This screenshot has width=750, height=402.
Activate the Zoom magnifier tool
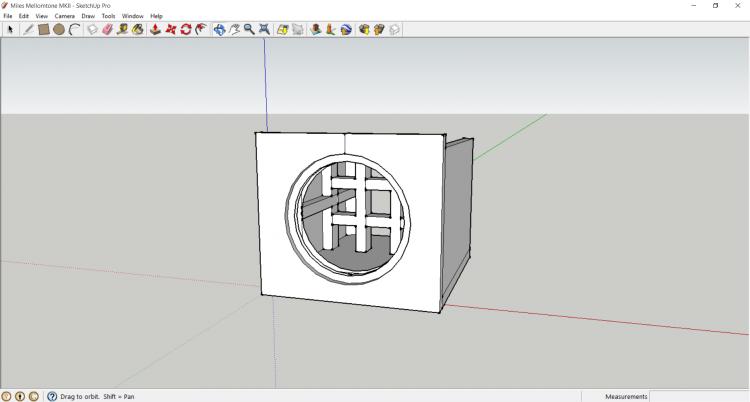(x=249, y=30)
